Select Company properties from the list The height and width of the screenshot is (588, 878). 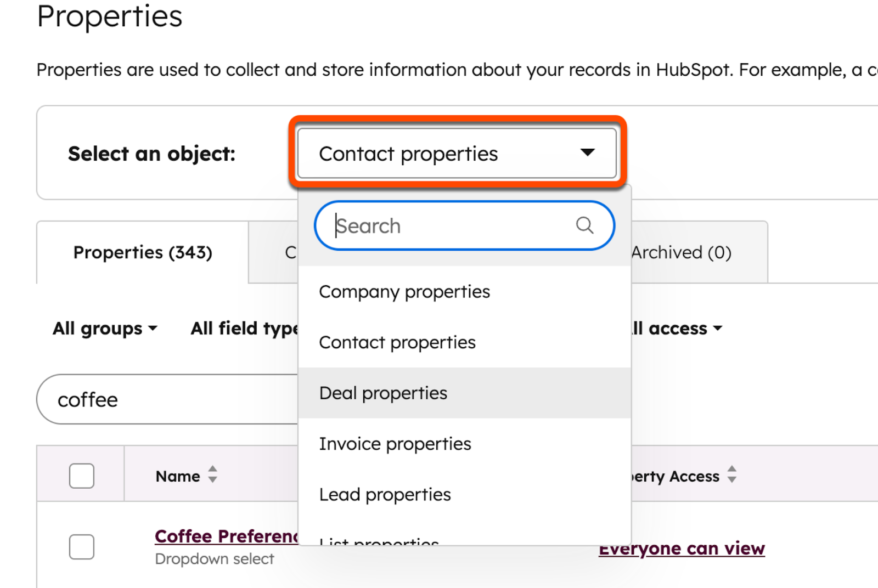(x=404, y=292)
